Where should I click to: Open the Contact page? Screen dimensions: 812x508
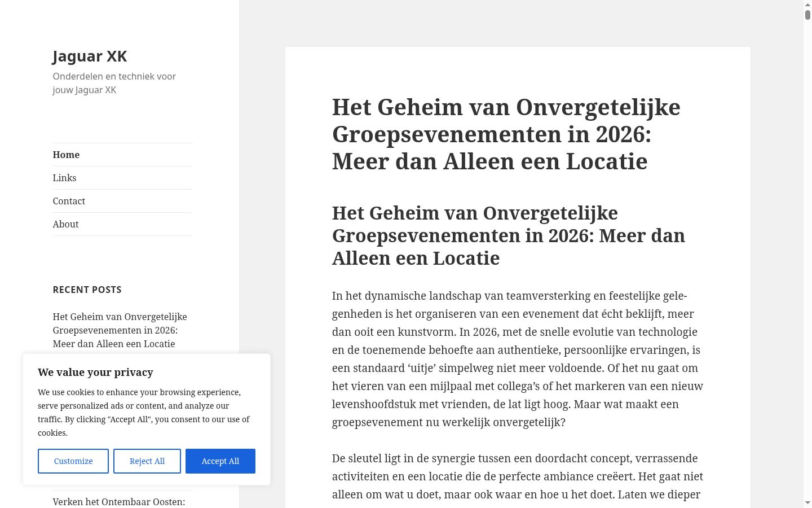[69, 201]
